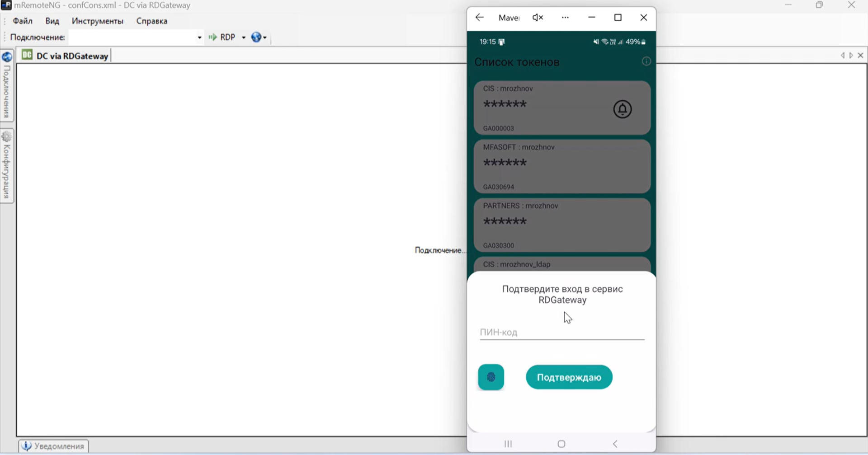Go back in the phone mirror window
This screenshot has width=868, height=455.
(480, 18)
